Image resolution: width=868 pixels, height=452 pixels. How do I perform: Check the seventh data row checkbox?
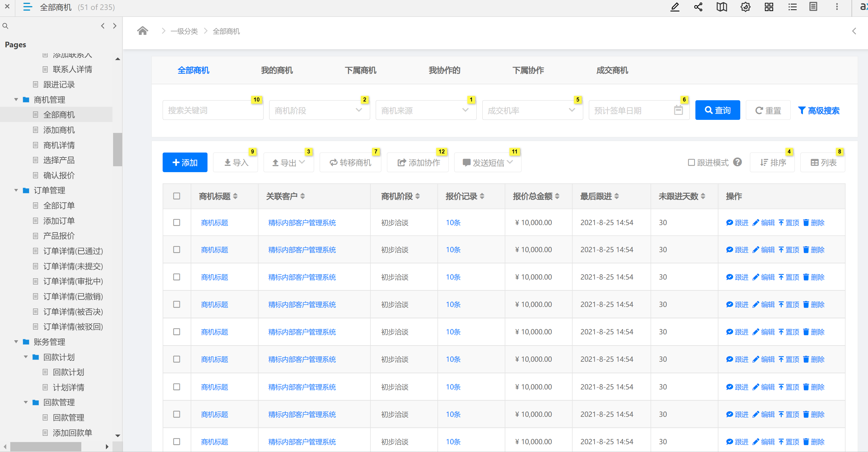(177, 387)
